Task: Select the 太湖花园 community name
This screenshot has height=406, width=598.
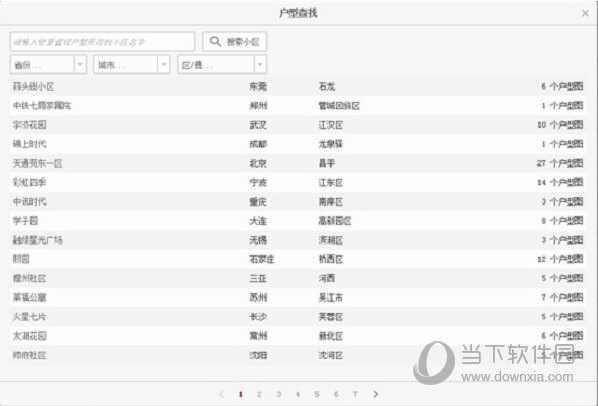Action: click(29, 335)
